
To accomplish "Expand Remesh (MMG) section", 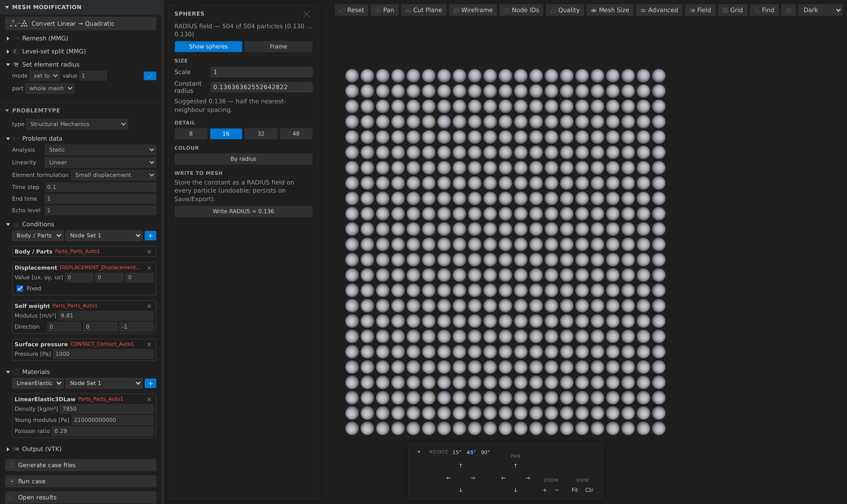I will pyautogui.click(x=45, y=38).
